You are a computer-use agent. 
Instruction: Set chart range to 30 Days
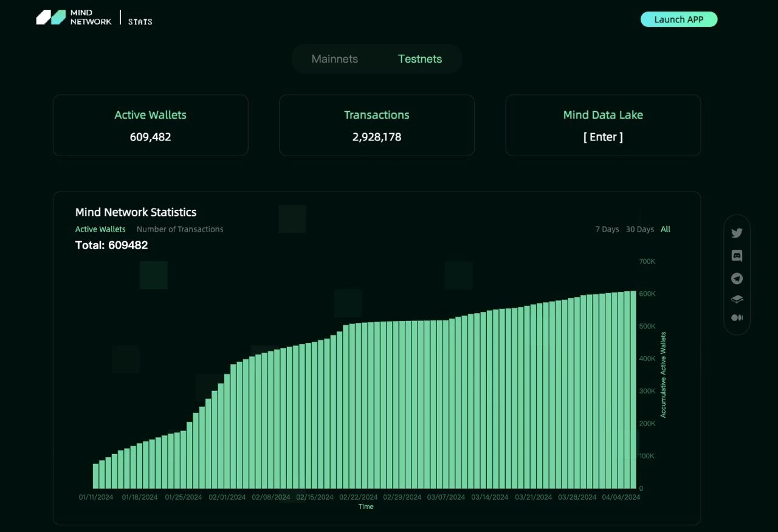coord(639,229)
